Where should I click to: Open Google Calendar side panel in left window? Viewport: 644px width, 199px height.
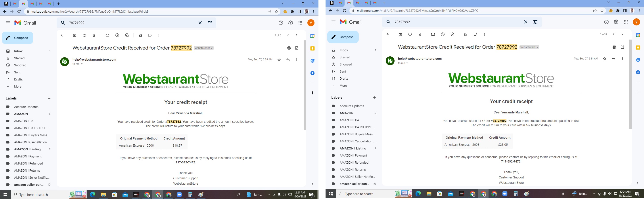312,36
